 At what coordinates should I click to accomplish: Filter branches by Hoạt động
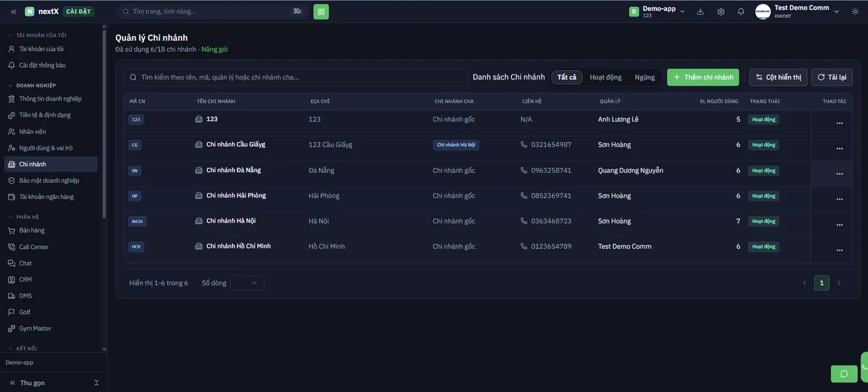coord(606,77)
